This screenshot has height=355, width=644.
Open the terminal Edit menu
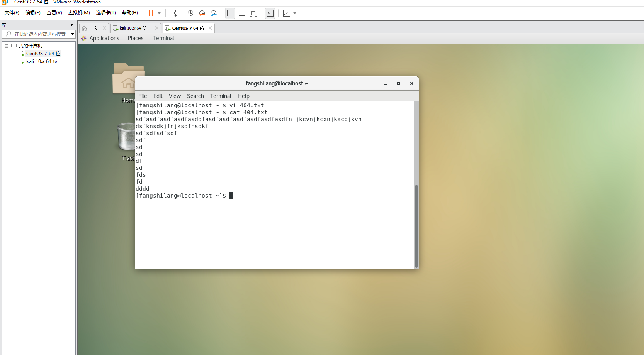click(158, 96)
